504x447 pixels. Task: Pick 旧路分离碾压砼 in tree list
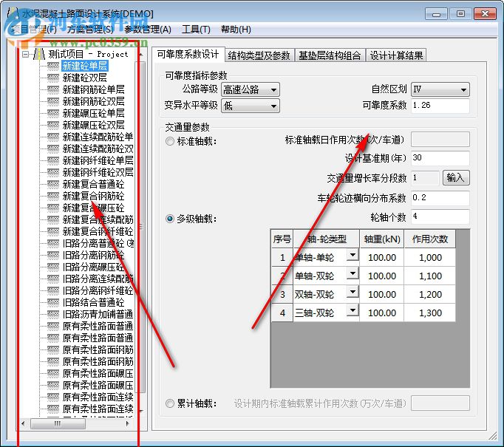tap(93, 267)
